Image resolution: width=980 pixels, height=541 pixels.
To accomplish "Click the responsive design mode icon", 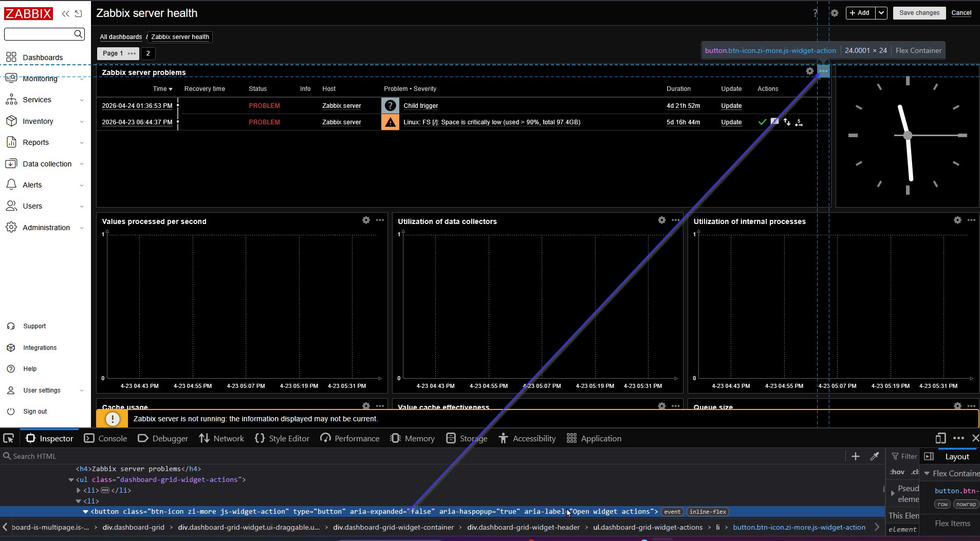I will 940,438.
